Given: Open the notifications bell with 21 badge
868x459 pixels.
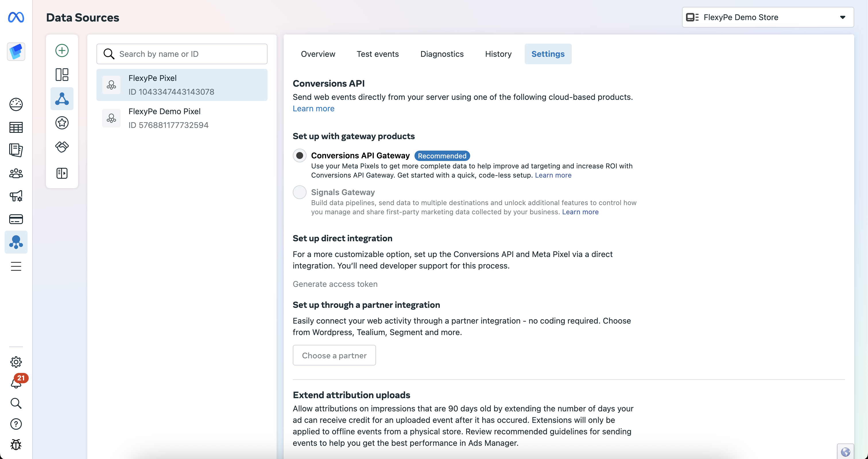Looking at the screenshot, I should pyautogui.click(x=16, y=383).
